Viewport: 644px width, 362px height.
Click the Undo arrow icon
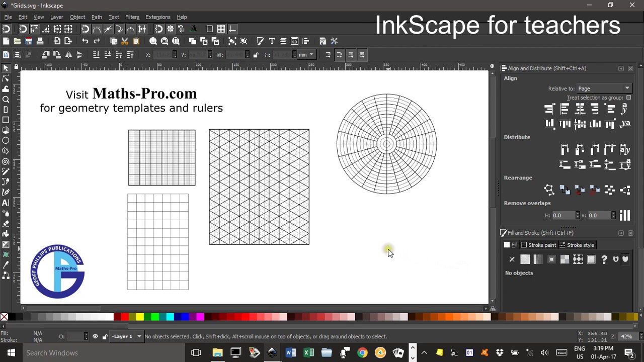point(85,41)
